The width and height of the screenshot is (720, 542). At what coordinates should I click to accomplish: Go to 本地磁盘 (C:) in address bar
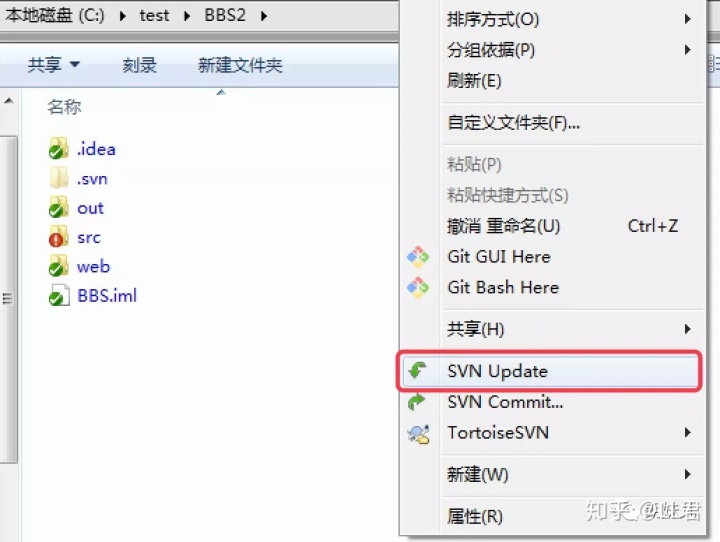click(x=55, y=16)
